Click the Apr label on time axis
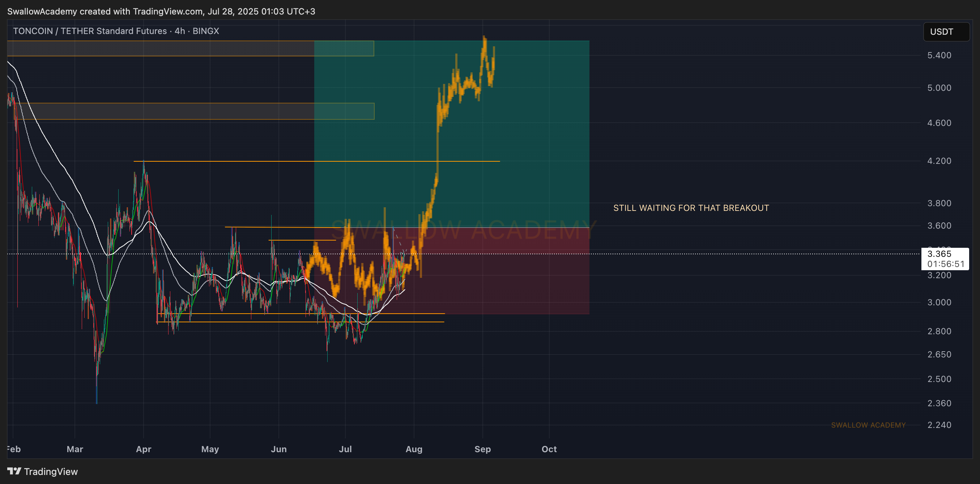Image resolution: width=980 pixels, height=484 pixels. tap(144, 449)
